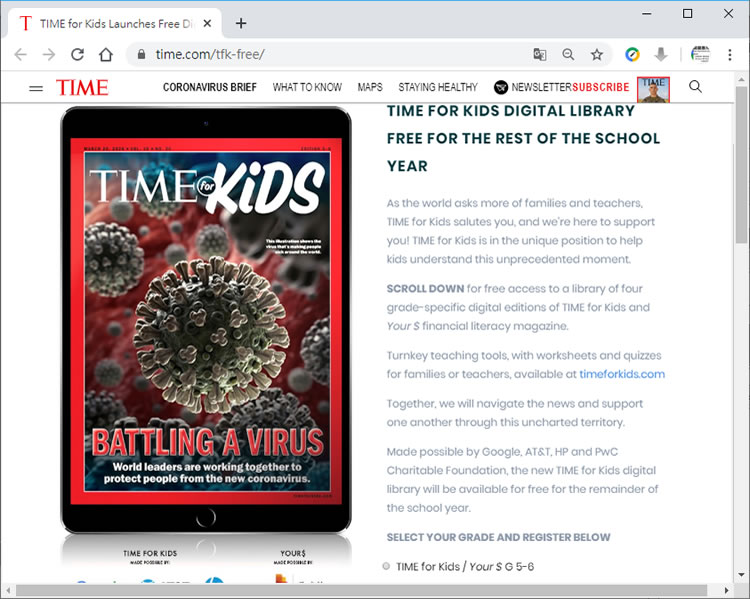The height and width of the screenshot is (599, 750).
Task: Click the TIME magazine cover thumbnail
Action: click(x=653, y=89)
